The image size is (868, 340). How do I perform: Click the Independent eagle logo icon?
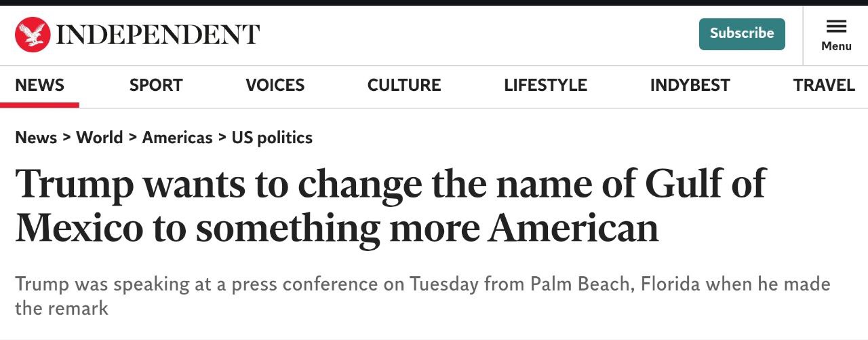33,35
